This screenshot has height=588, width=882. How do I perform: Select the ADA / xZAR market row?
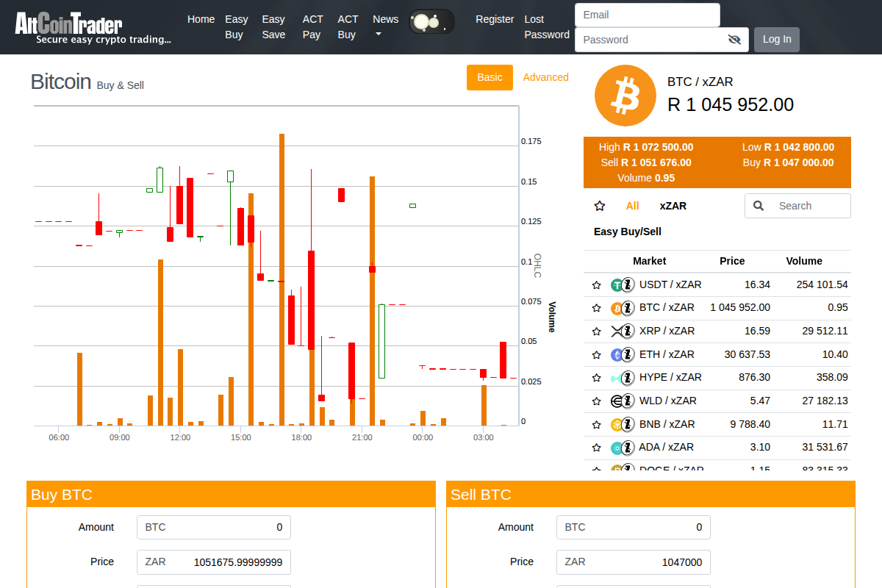coord(717,448)
